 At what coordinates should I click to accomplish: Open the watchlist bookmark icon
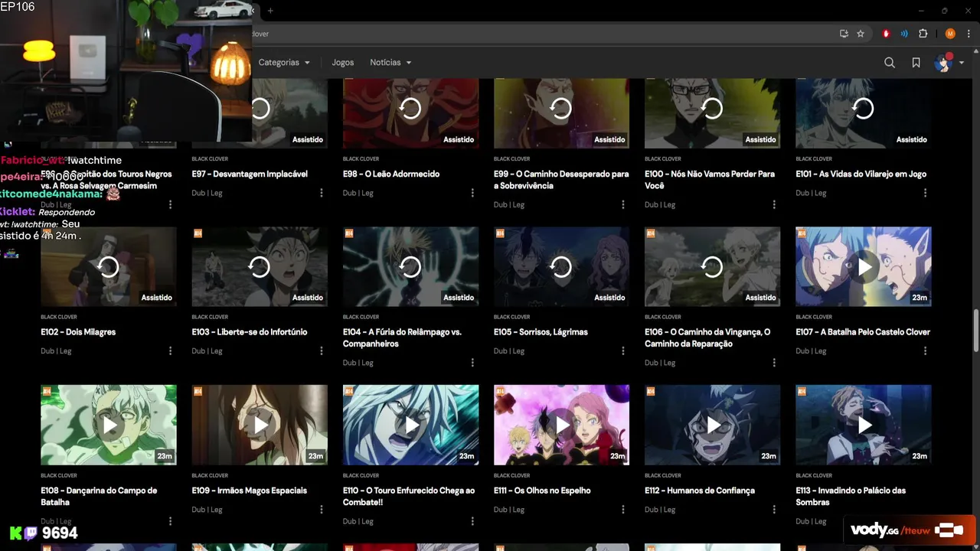point(916,63)
